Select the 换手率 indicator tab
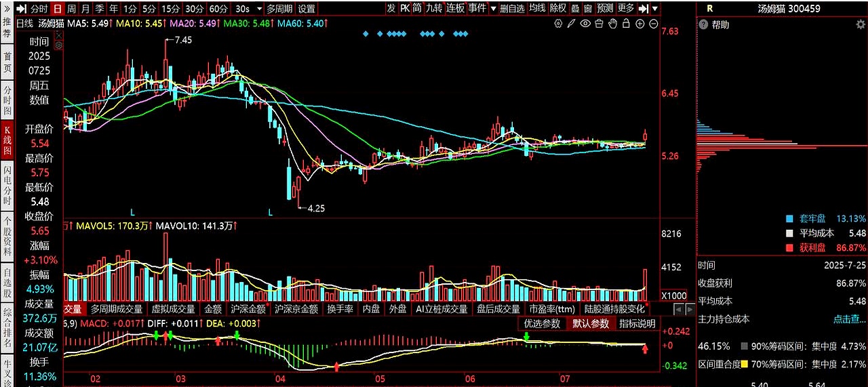 click(x=340, y=309)
